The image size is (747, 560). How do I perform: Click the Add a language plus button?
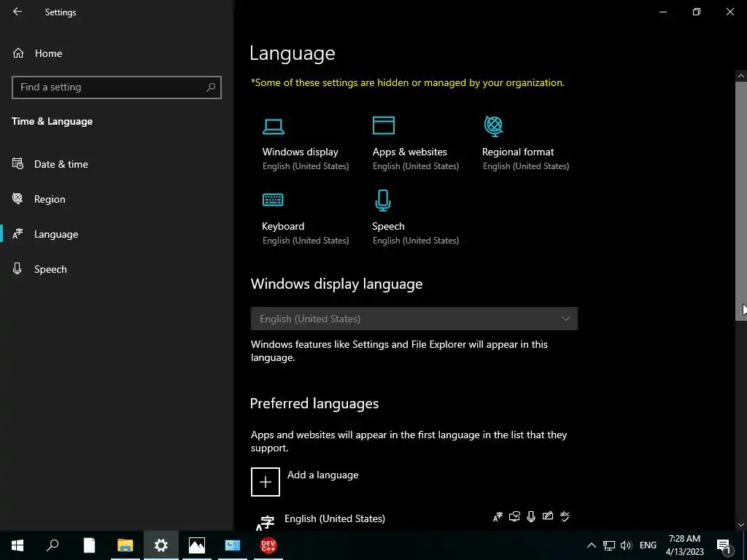pyautogui.click(x=266, y=481)
